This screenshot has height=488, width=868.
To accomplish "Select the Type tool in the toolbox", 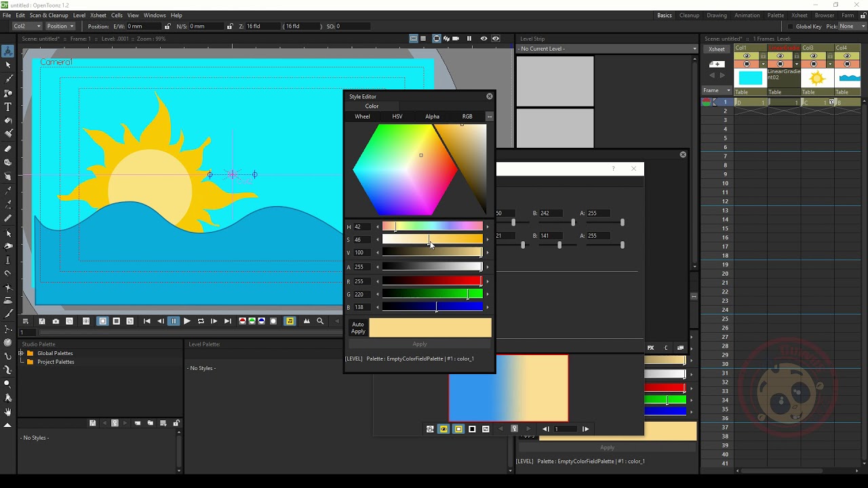I will (x=8, y=107).
